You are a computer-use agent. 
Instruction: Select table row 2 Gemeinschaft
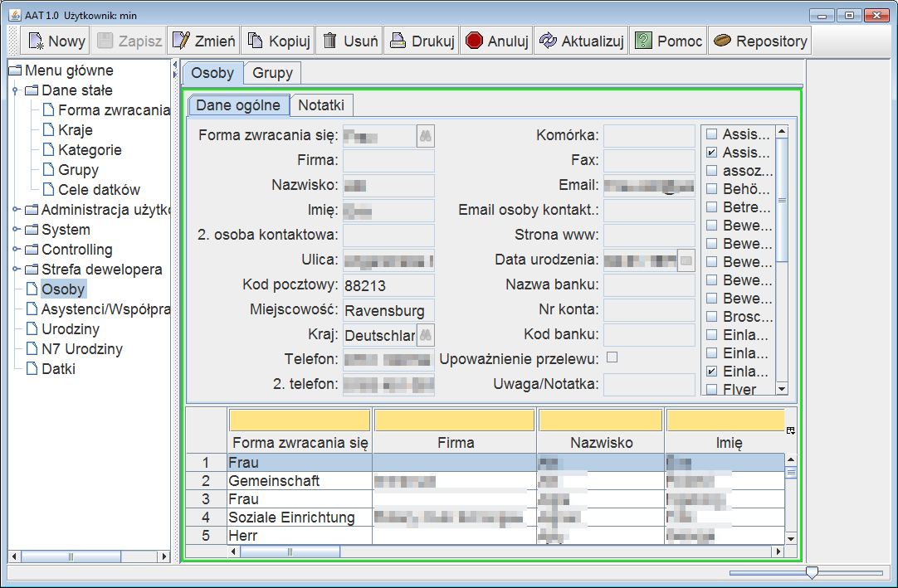tap(486, 481)
